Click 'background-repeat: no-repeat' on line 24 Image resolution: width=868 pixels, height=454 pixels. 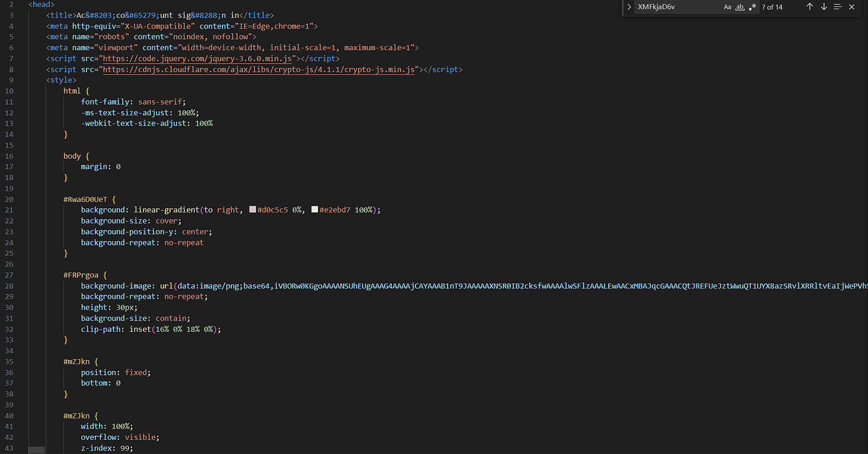[142, 243]
